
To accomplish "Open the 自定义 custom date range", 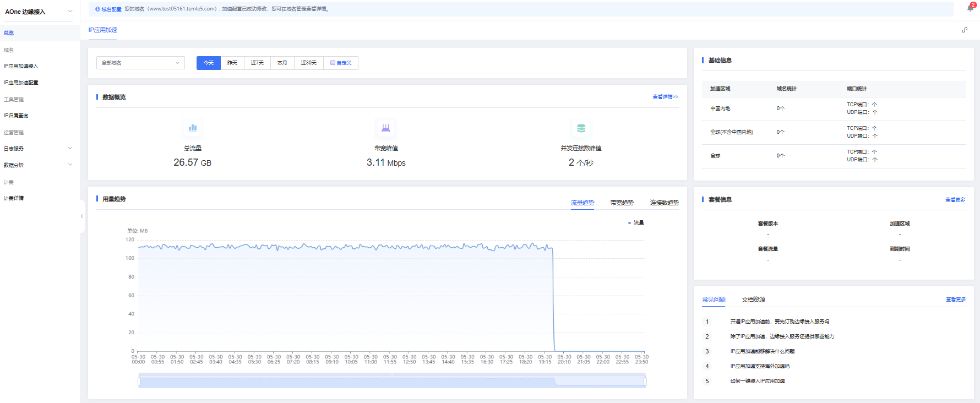I will click(341, 63).
